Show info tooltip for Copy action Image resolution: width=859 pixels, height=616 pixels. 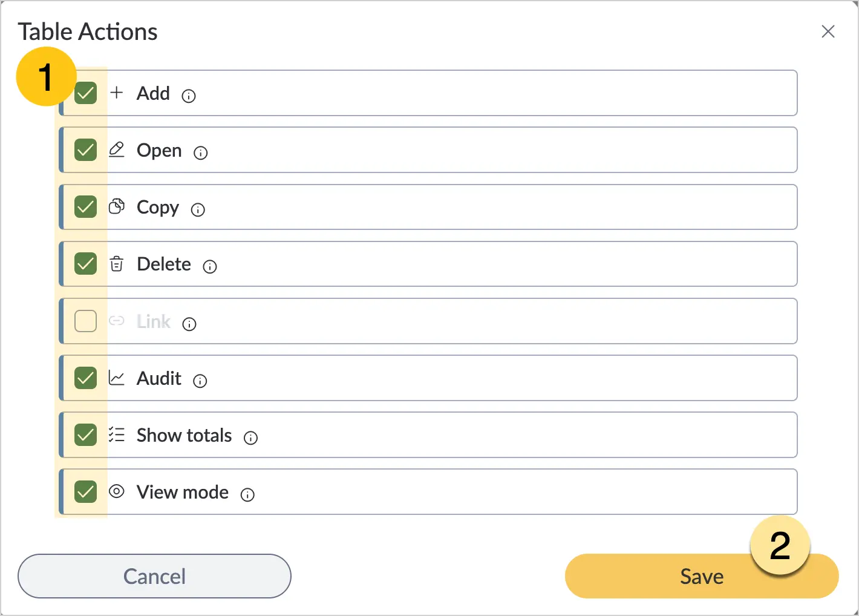(x=198, y=210)
